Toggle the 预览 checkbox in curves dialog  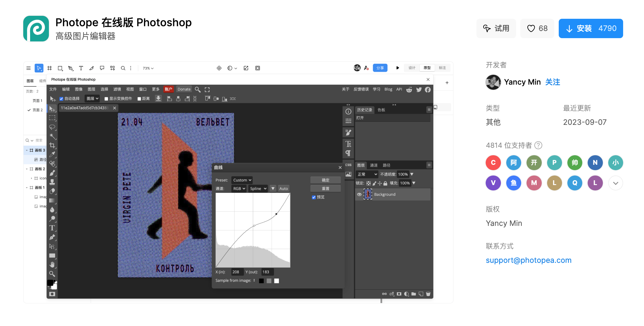pos(314,197)
